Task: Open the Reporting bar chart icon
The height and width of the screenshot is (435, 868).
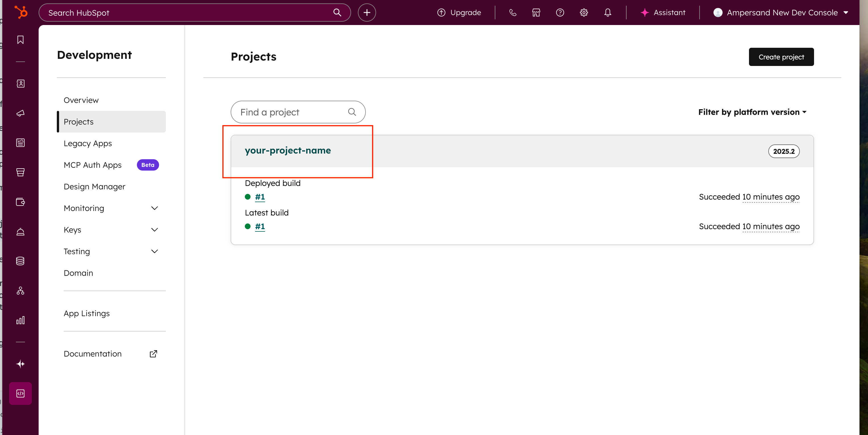Action: point(20,320)
